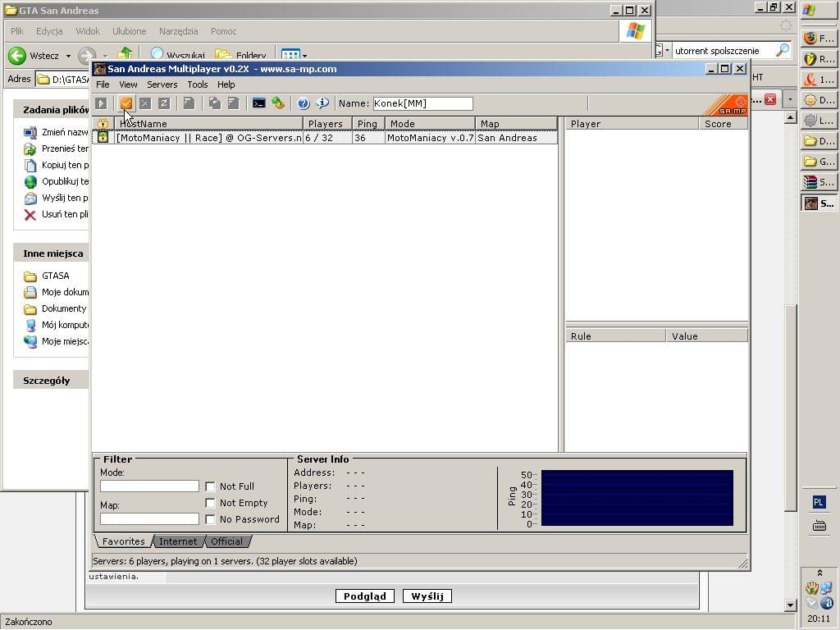
Task: Check the No Password filter option
Action: 211,519
